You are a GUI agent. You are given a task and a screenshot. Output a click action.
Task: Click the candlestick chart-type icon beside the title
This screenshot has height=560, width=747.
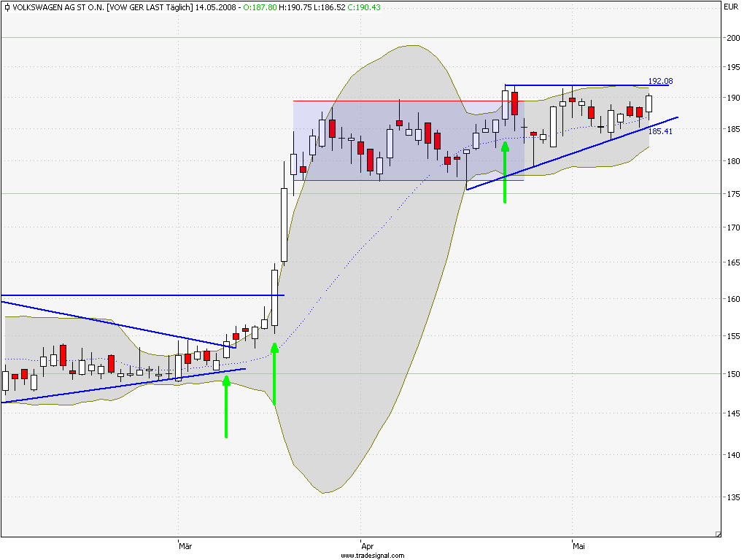[x=7, y=7]
